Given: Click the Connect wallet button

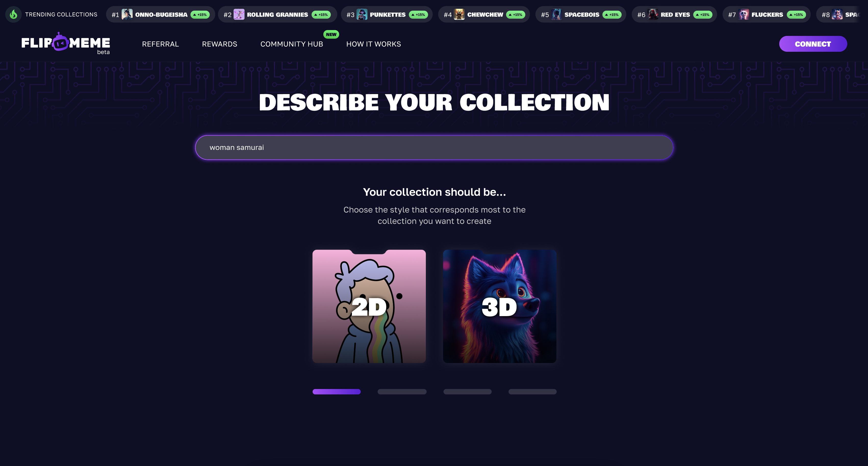Looking at the screenshot, I should pyautogui.click(x=813, y=44).
